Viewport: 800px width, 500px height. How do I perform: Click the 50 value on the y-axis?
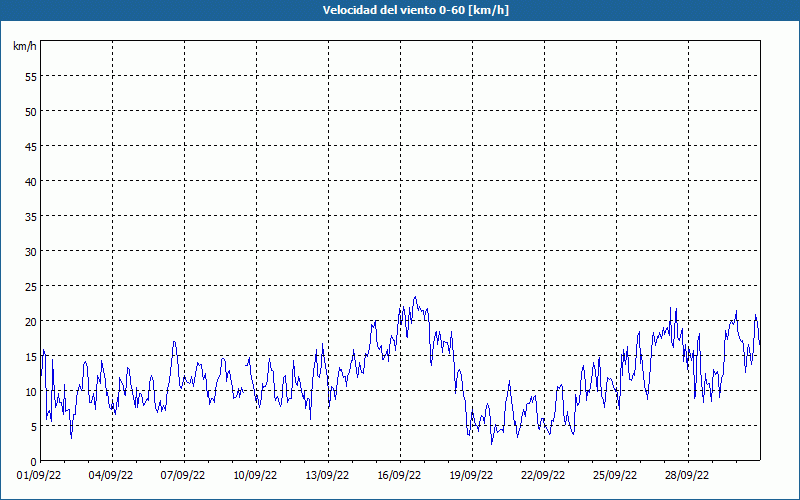click(31, 112)
